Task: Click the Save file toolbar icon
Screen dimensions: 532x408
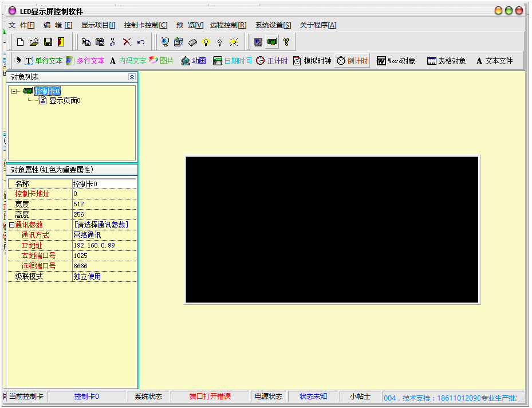Action: [49, 41]
